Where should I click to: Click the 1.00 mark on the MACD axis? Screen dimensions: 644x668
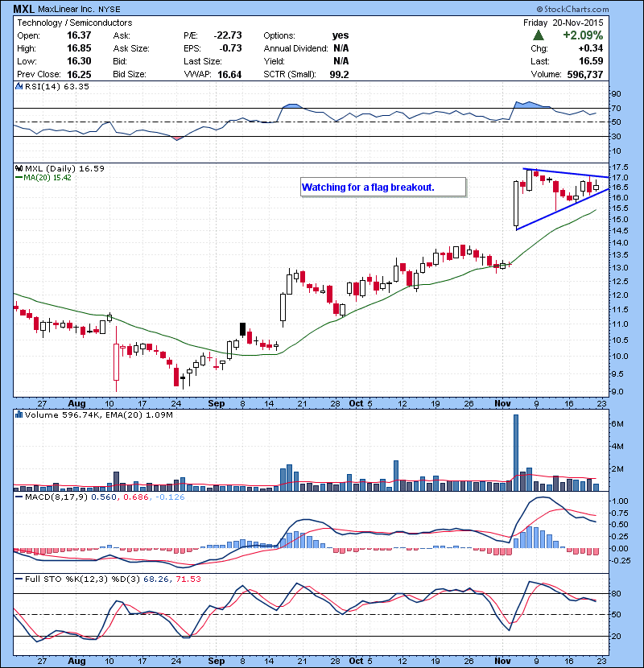coord(620,501)
